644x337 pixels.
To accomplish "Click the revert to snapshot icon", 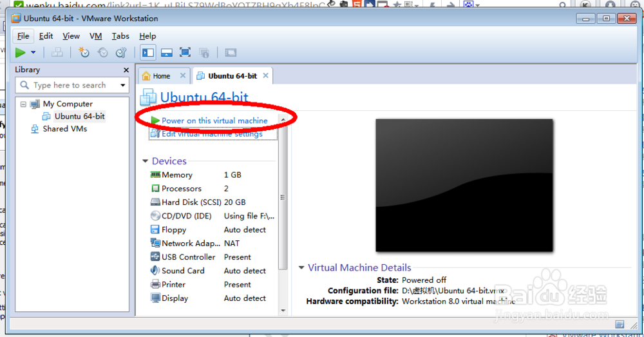I will [102, 53].
